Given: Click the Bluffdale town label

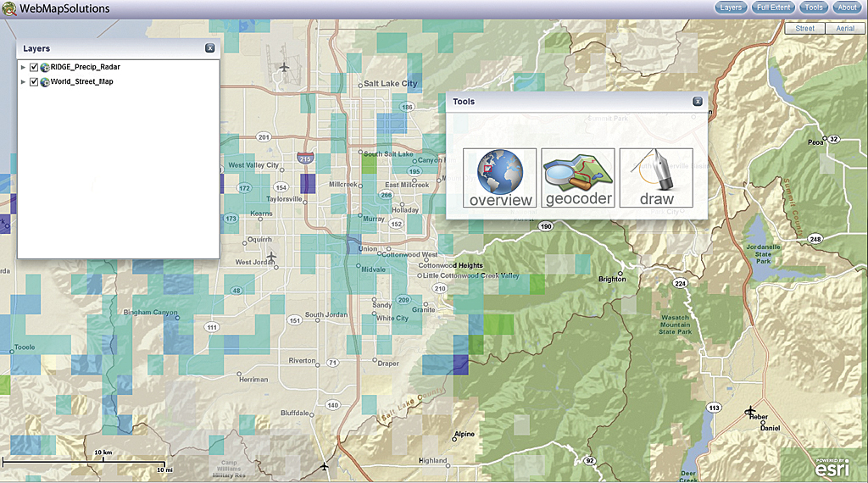Looking at the screenshot, I should [x=294, y=414].
